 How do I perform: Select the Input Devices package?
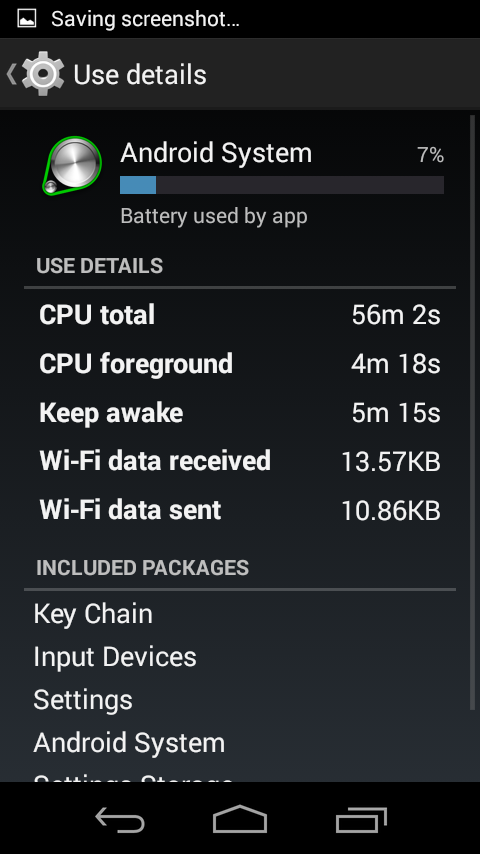pos(115,657)
